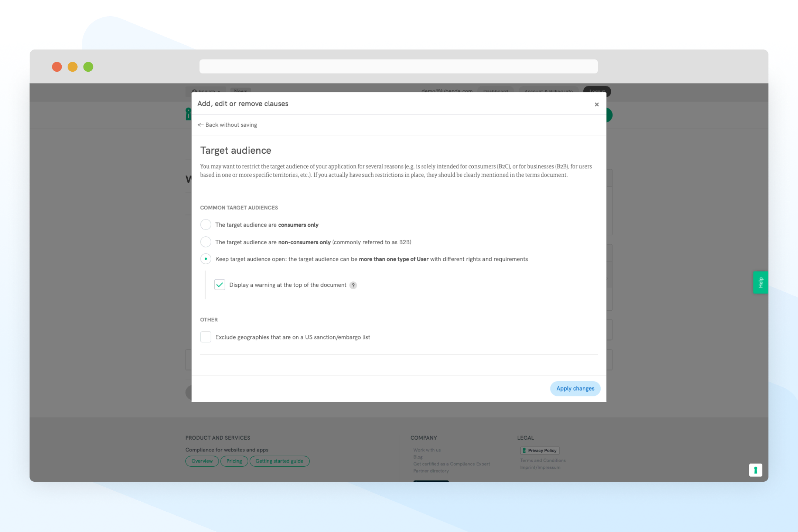Click Back without saving link
Viewport: 798px width, 532px height.
tap(228, 125)
